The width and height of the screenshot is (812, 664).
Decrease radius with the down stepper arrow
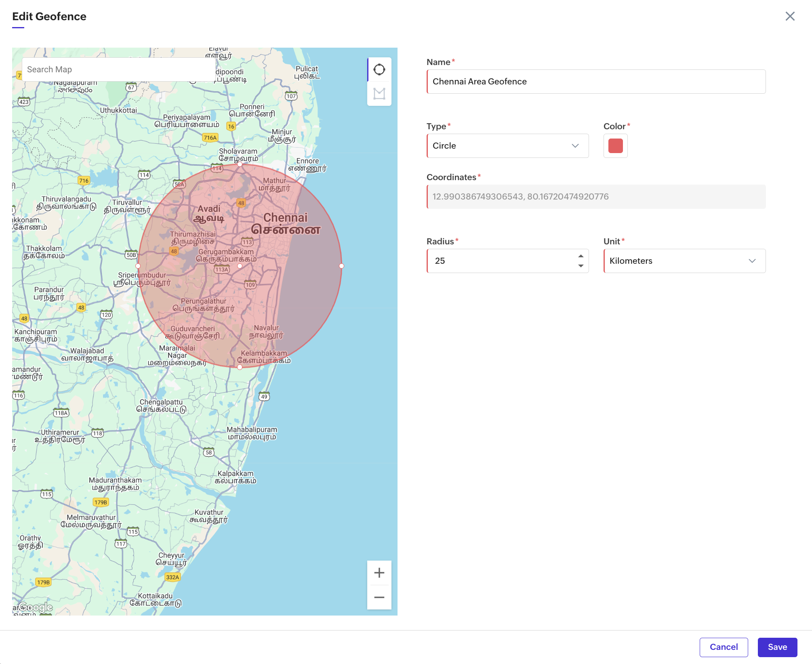(581, 266)
